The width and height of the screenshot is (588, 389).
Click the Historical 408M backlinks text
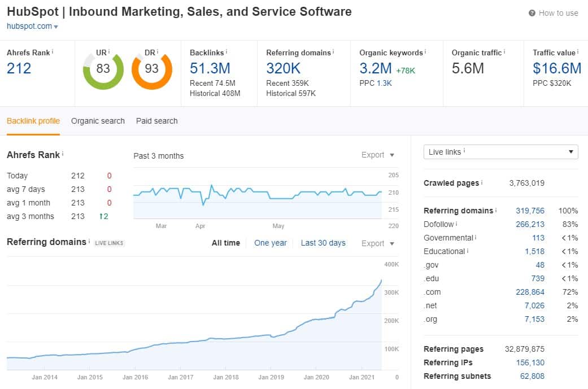click(215, 93)
